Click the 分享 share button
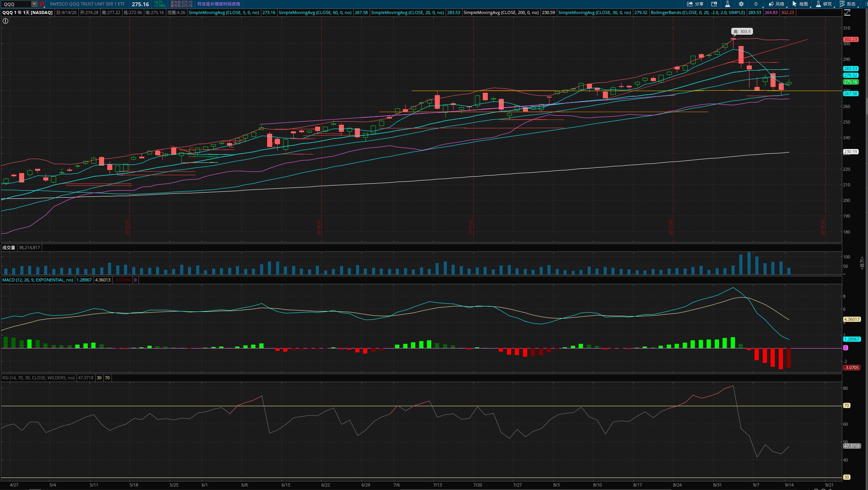Viewport: 868px width, 490px height. coord(695,4)
